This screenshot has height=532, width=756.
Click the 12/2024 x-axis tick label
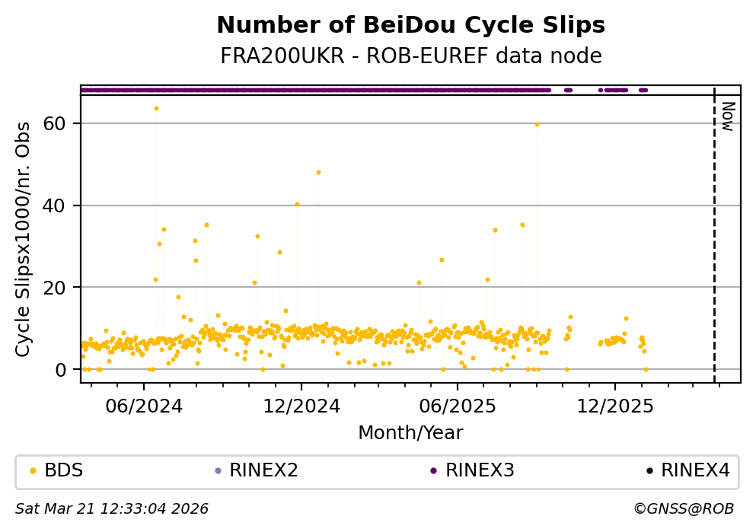coord(301,406)
